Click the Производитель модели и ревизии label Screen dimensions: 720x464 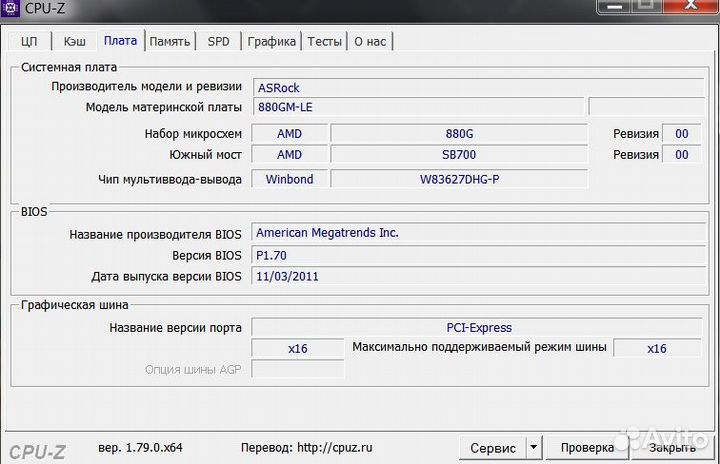coord(146,86)
